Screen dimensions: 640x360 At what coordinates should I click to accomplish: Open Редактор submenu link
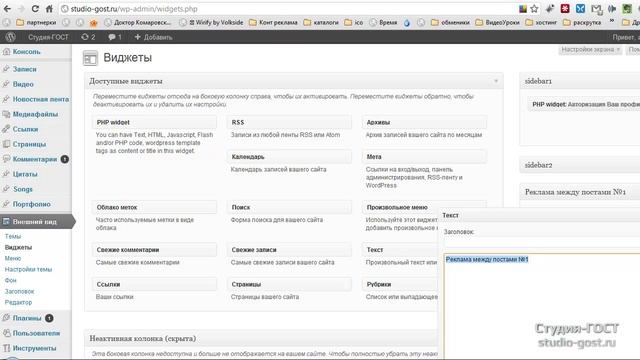[x=18, y=302]
